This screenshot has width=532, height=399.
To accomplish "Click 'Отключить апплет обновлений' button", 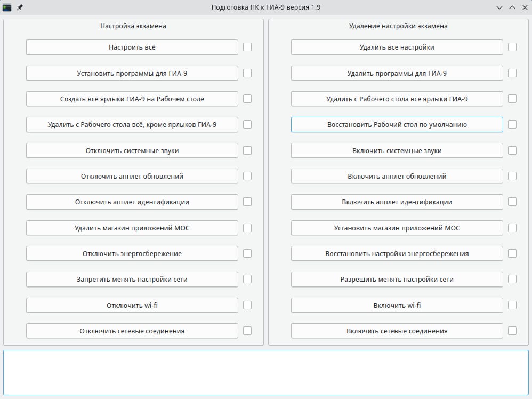I will [x=132, y=176].
